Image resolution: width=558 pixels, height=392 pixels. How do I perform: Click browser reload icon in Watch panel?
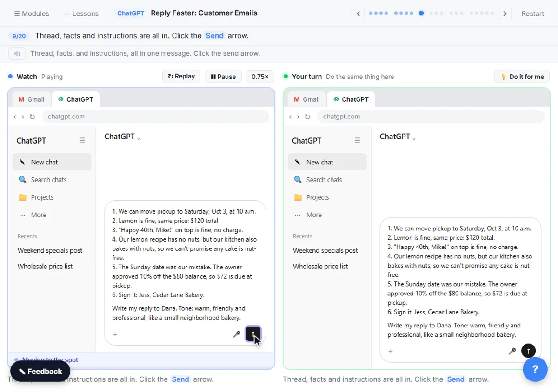click(32, 117)
